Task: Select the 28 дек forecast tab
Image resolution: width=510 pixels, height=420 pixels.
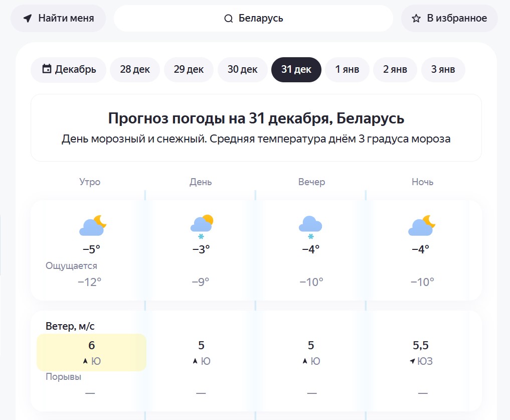Action: tap(134, 70)
